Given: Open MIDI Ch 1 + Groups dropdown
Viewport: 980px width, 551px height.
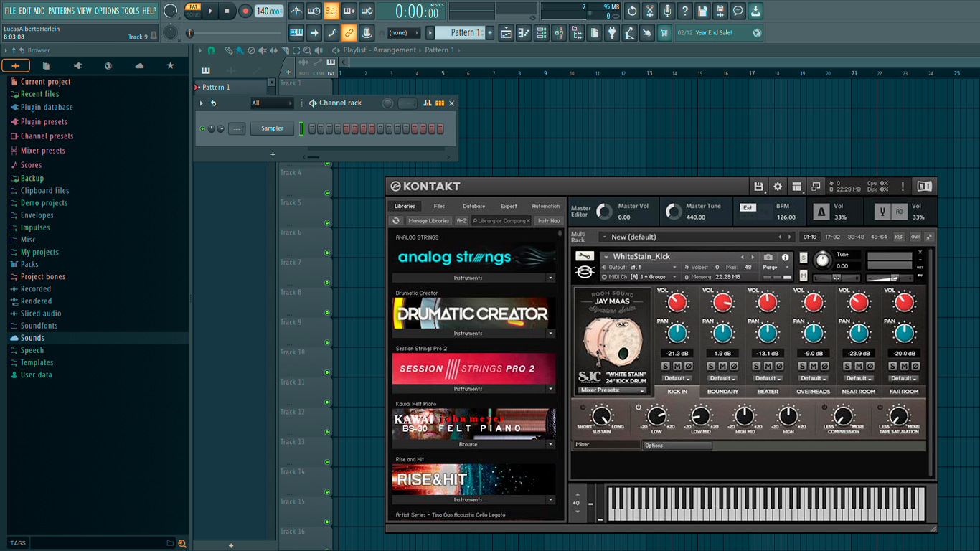Looking at the screenshot, I should tap(639, 276).
